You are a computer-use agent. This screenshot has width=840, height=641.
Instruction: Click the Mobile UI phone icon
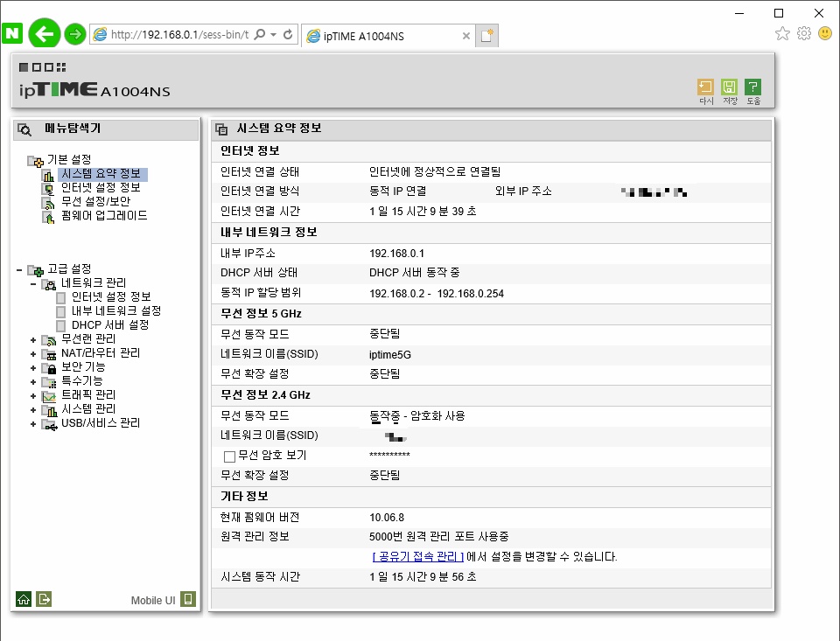pyautogui.click(x=188, y=599)
